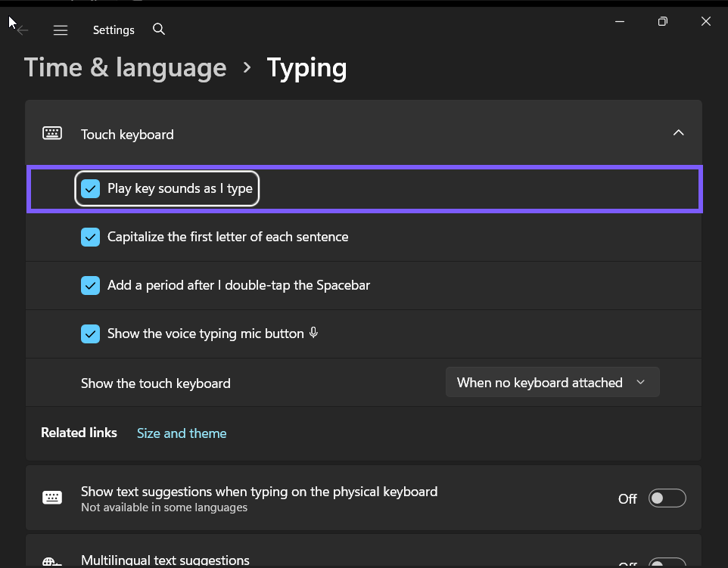Click the Touch keyboard icon
Viewport: 728px width, 568px height.
[x=52, y=134]
